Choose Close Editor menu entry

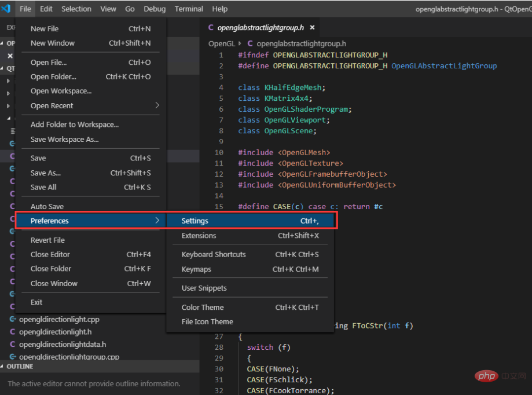90,254
